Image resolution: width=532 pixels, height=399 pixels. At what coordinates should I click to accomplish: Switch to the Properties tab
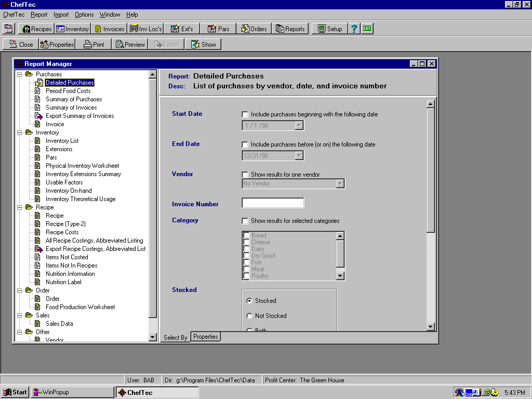point(206,337)
